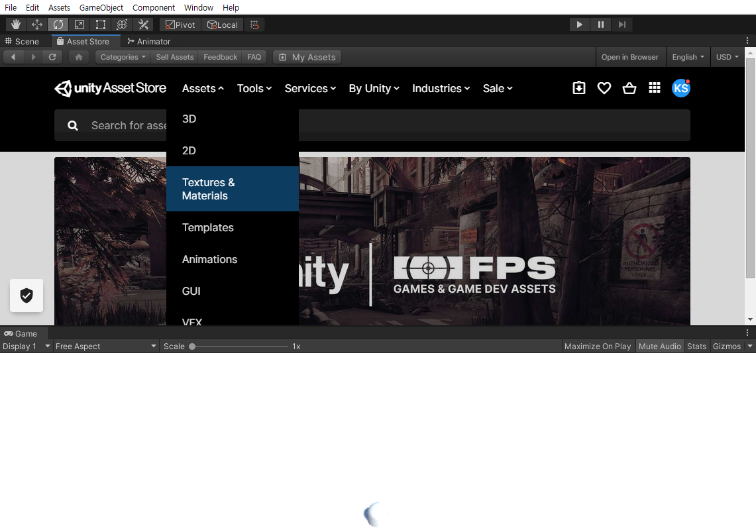Click the Step frame button
The image size is (756, 532).
622,25
